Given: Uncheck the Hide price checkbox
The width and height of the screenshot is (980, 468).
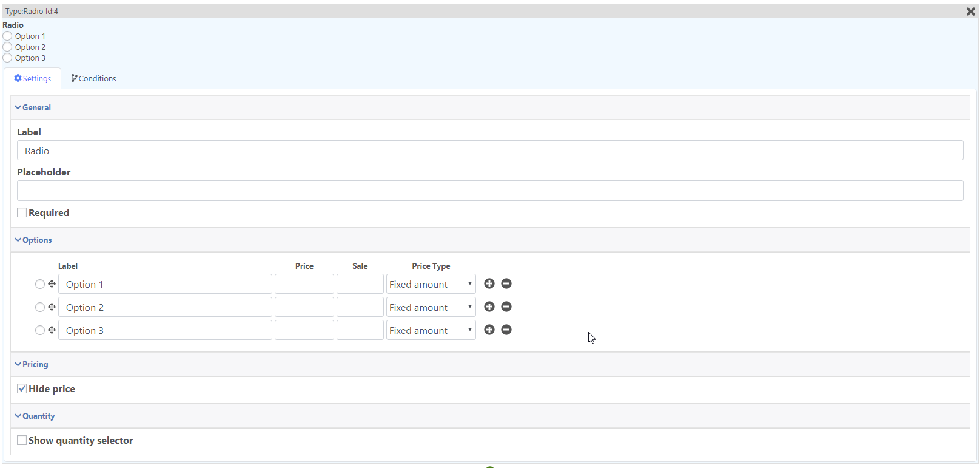Looking at the screenshot, I should coord(22,388).
